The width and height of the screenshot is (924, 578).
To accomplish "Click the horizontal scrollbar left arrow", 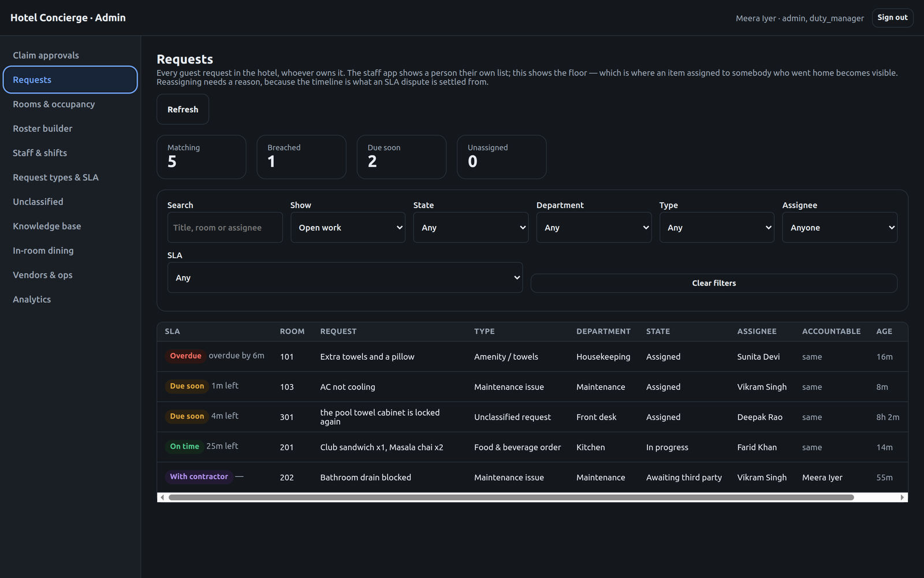I will (162, 498).
